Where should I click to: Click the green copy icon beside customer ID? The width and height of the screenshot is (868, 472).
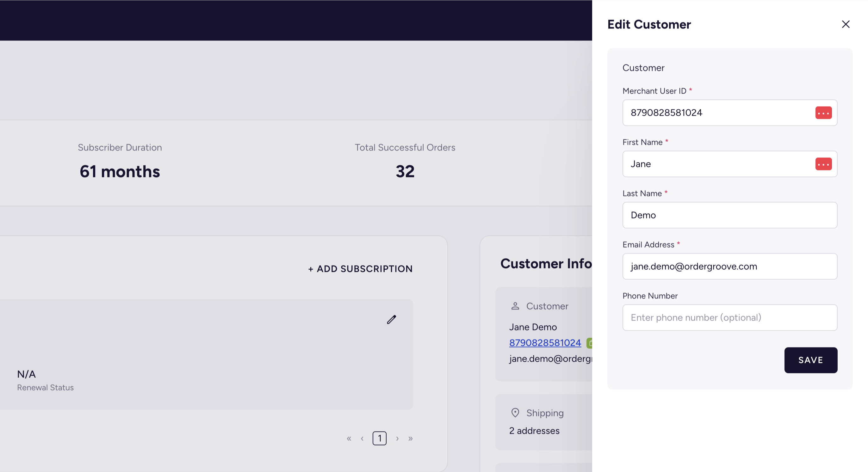point(589,343)
